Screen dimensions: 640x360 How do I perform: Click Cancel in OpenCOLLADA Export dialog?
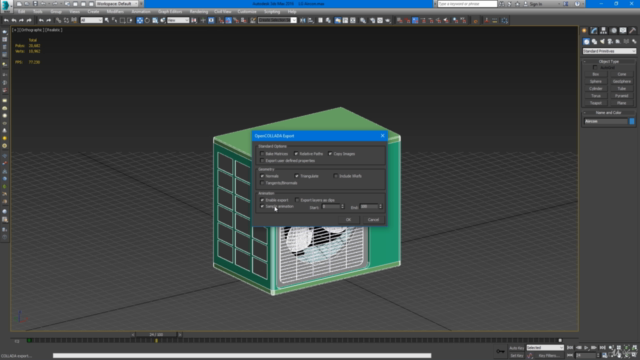point(373,220)
